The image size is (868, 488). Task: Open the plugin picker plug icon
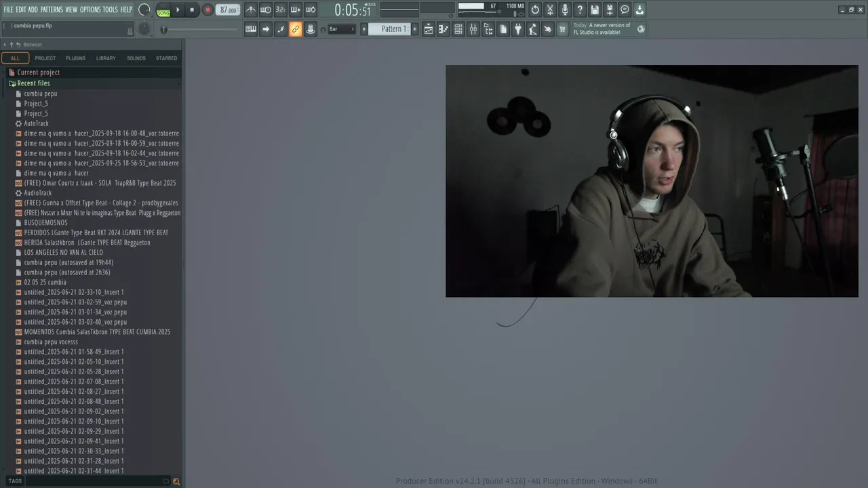[x=518, y=29]
